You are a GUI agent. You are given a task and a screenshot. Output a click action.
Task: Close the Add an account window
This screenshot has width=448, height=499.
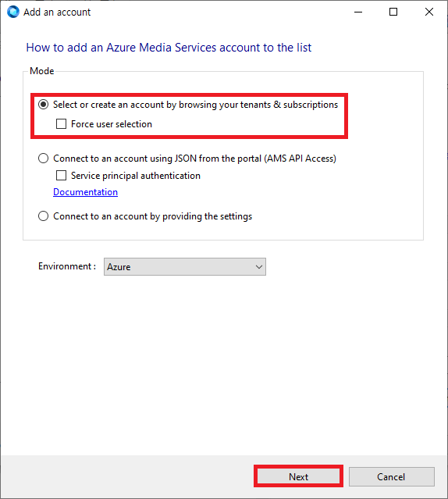pos(429,12)
